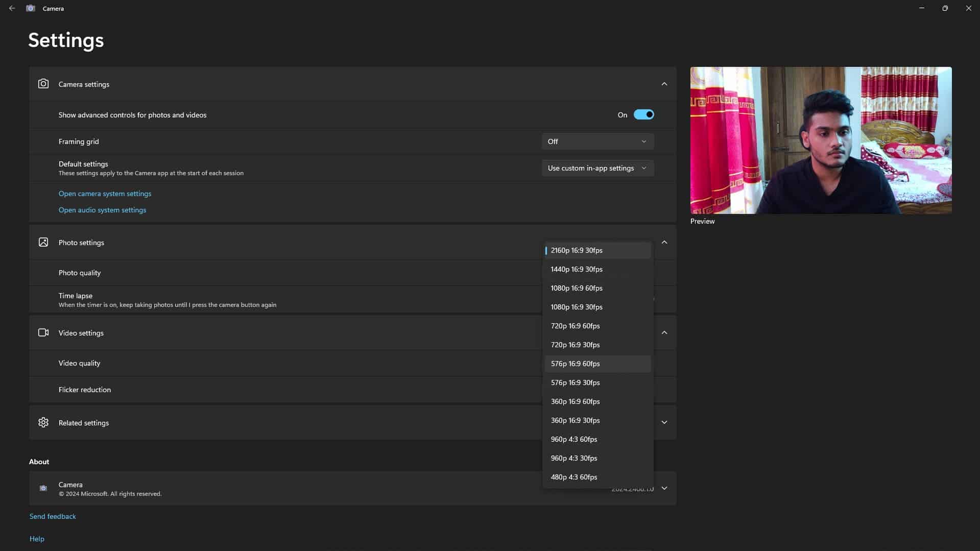The width and height of the screenshot is (980, 551).
Task: Pick the 1440p 16:9 30fps option
Action: [x=577, y=269]
